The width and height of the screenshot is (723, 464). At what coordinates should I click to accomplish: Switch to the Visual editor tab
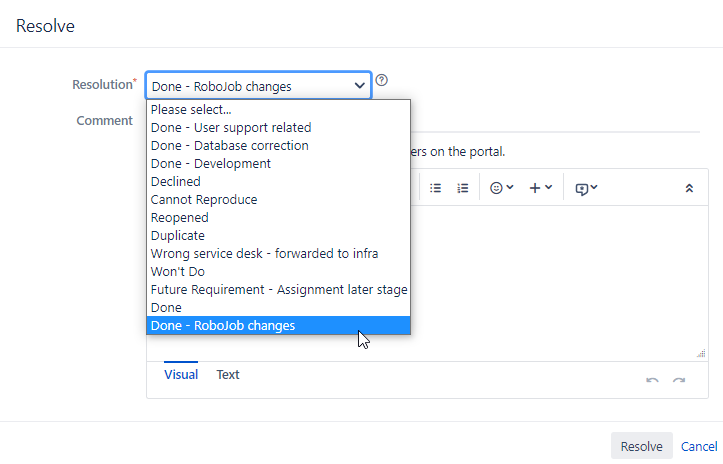click(x=181, y=374)
